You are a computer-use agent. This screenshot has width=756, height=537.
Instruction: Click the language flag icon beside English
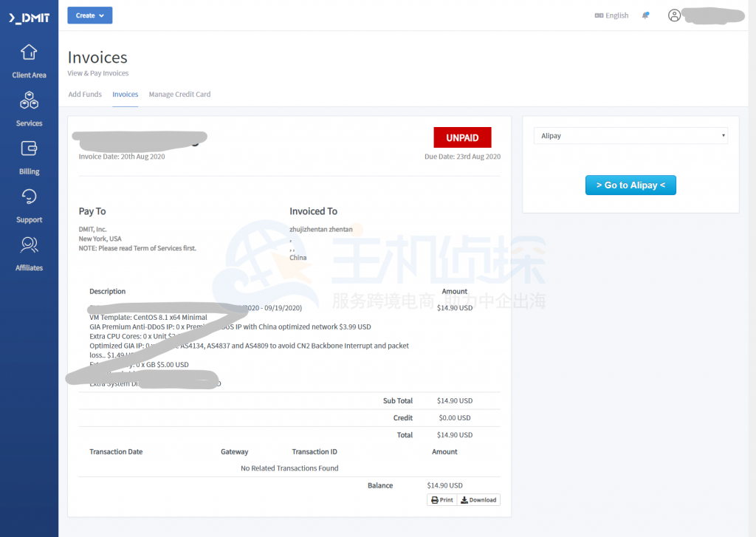pyautogui.click(x=599, y=16)
